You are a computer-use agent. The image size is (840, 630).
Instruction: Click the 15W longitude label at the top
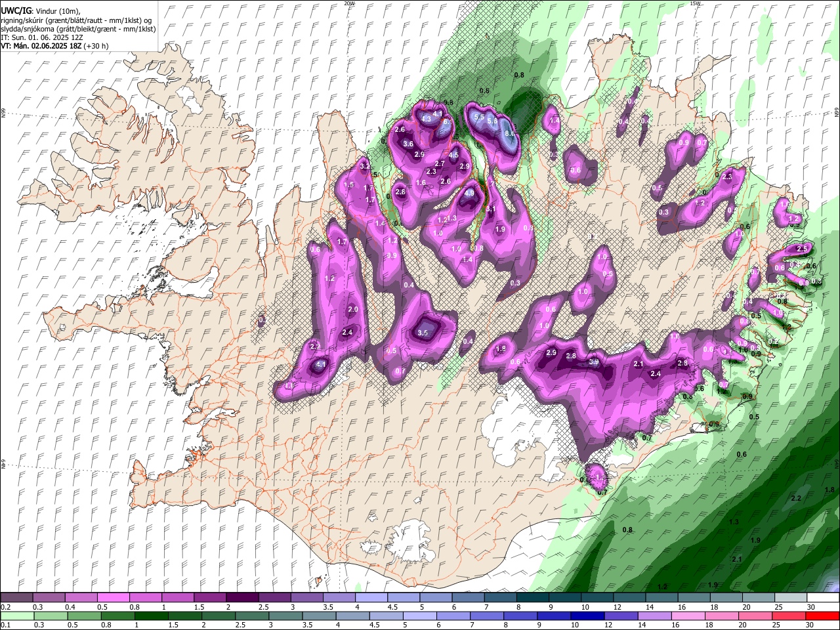click(695, 3)
